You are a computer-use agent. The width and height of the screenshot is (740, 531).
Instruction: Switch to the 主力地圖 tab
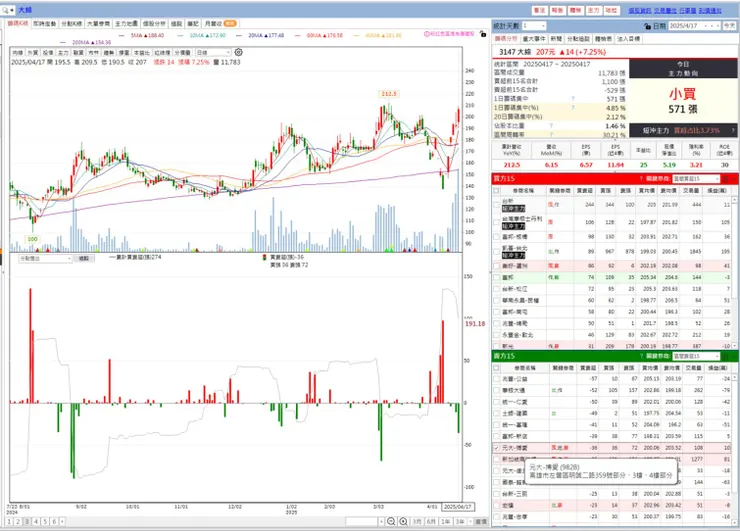point(126,24)
